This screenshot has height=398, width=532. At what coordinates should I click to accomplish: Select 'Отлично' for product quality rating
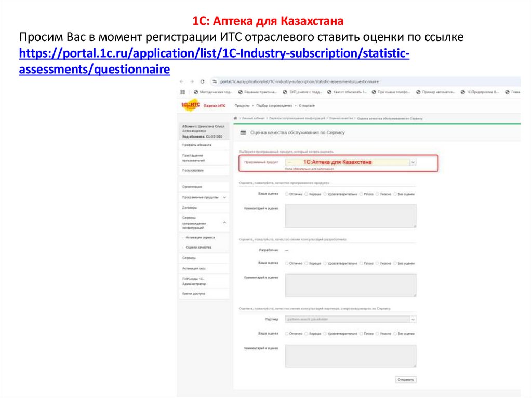point(287,194)
